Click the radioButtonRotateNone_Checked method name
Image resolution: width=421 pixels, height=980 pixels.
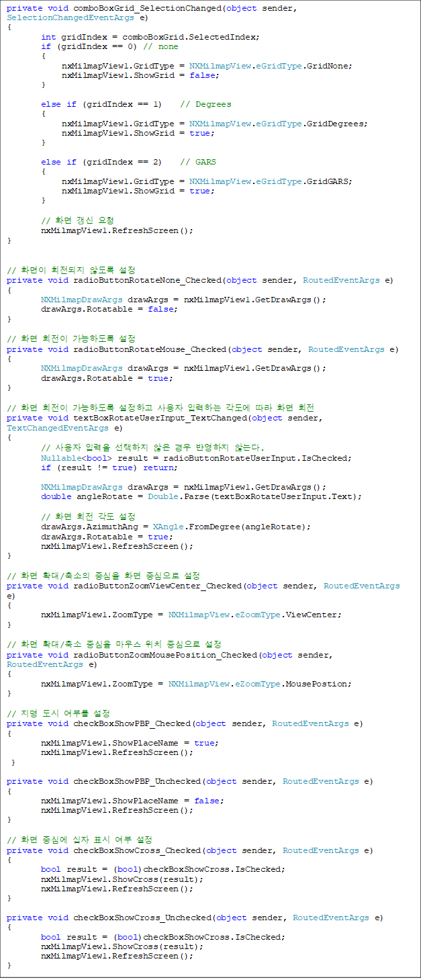coord(148,280)
